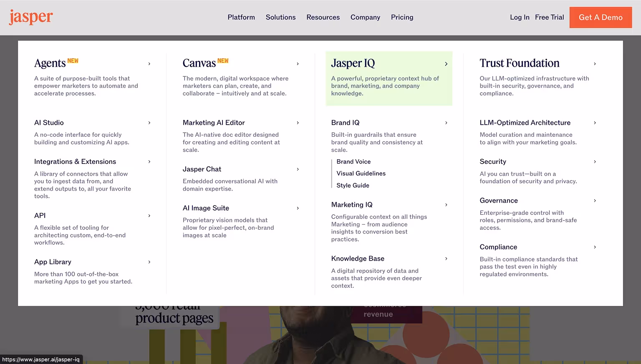Screen dimensions: 641x364
Task: Open the Agents heading link
Action: coord(50,63)
